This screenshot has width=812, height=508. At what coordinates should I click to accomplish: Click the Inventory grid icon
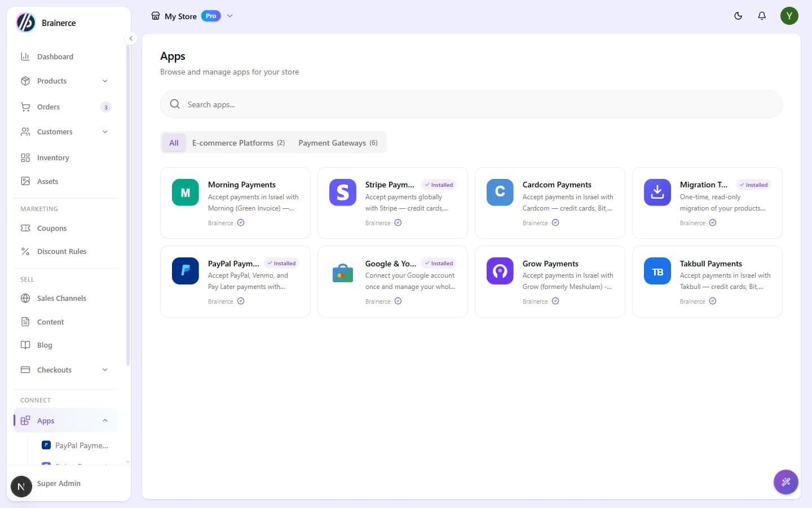pyautogui.click(x=25, y=157)
